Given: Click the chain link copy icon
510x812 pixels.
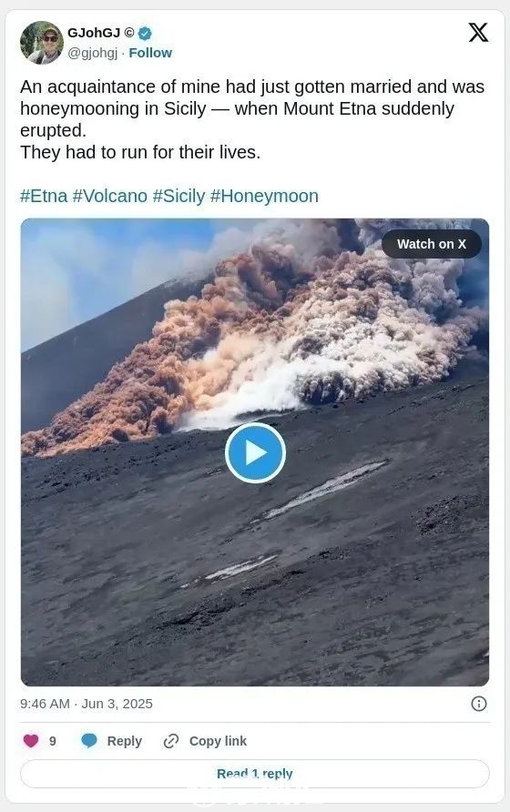Looking at the screenshot, I should (171, 741).
